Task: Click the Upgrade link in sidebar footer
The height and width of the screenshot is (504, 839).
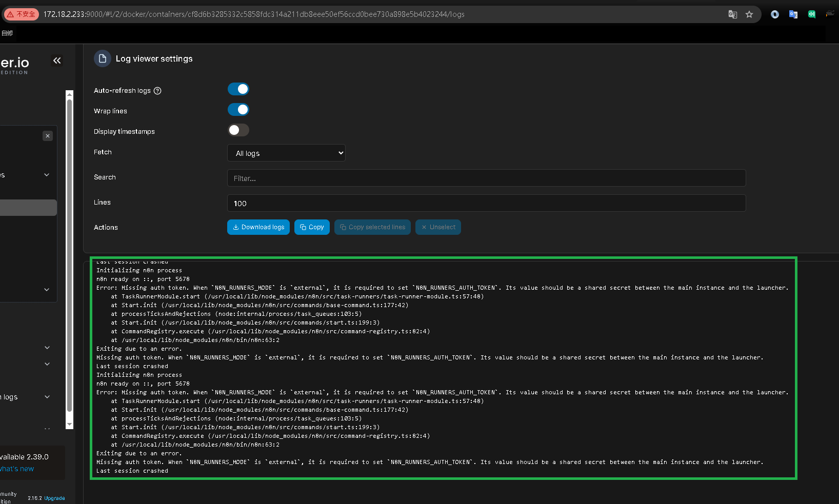Action: 54,498
